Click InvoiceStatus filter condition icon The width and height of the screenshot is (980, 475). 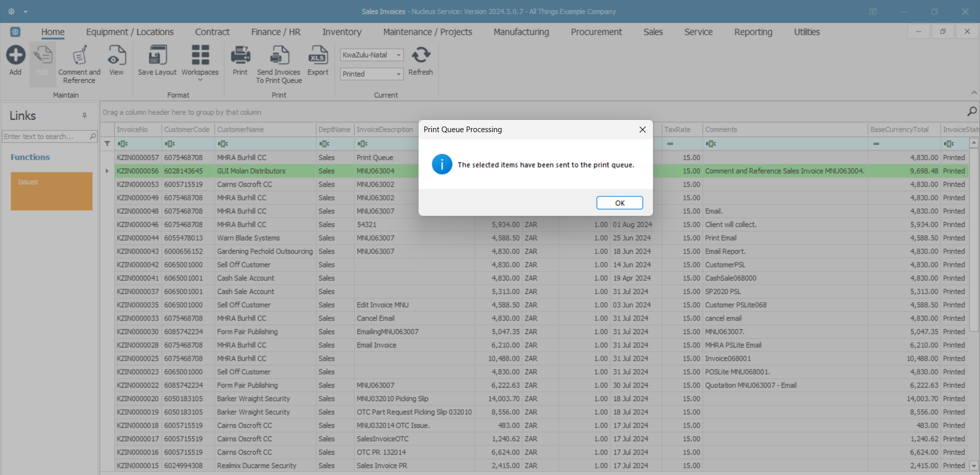(949, 144)
